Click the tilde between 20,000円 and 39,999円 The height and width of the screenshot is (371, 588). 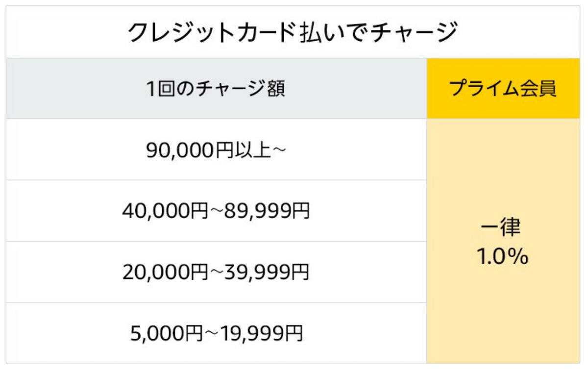(217, 272)
